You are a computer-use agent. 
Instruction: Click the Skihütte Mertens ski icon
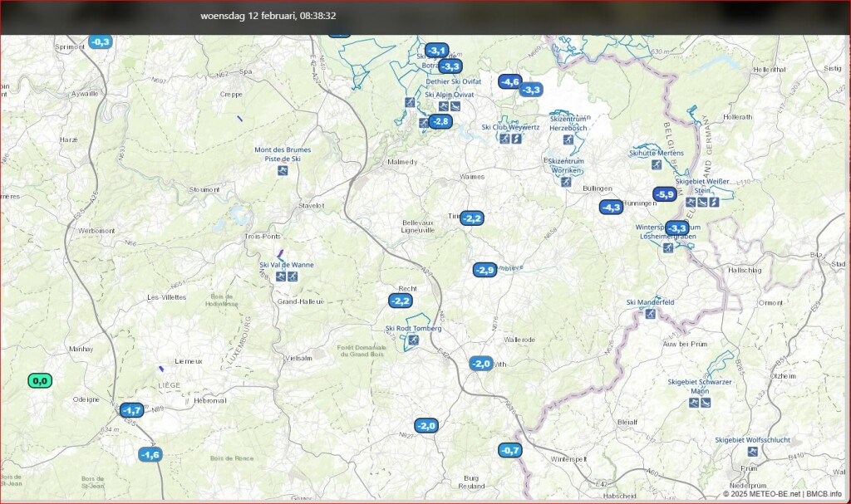(x=657, y=164)
